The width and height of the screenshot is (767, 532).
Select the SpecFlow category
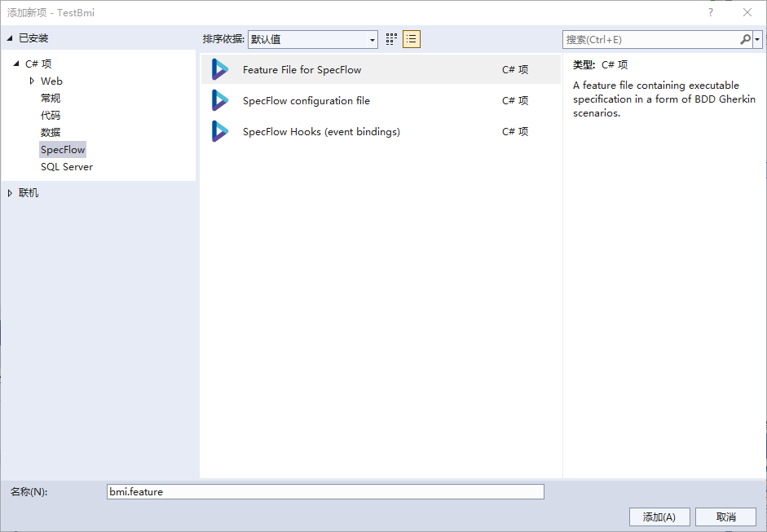[63, 150]
